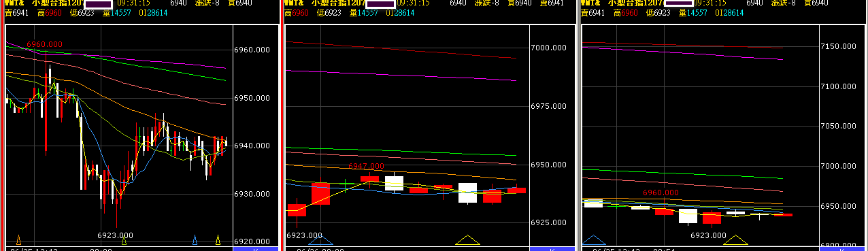This screenshot has height=251, width=868.
Task: Click the 6930.000 axis label in left chart
Action: [x=252, y=194]
